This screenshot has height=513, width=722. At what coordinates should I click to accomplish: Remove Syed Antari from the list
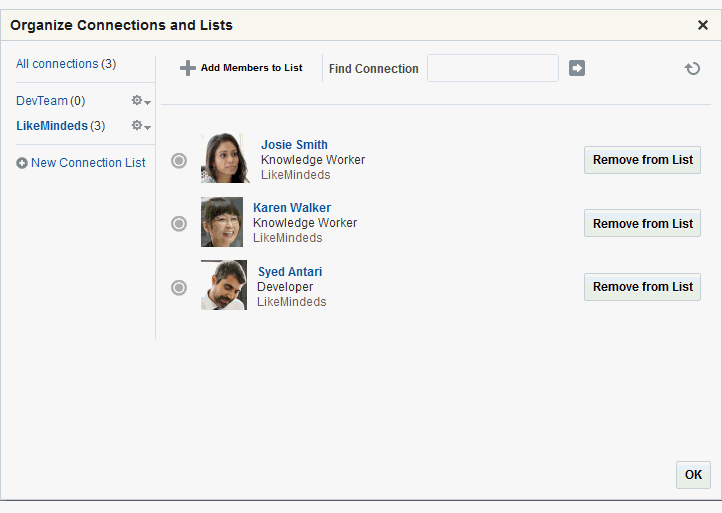point(642,287)
